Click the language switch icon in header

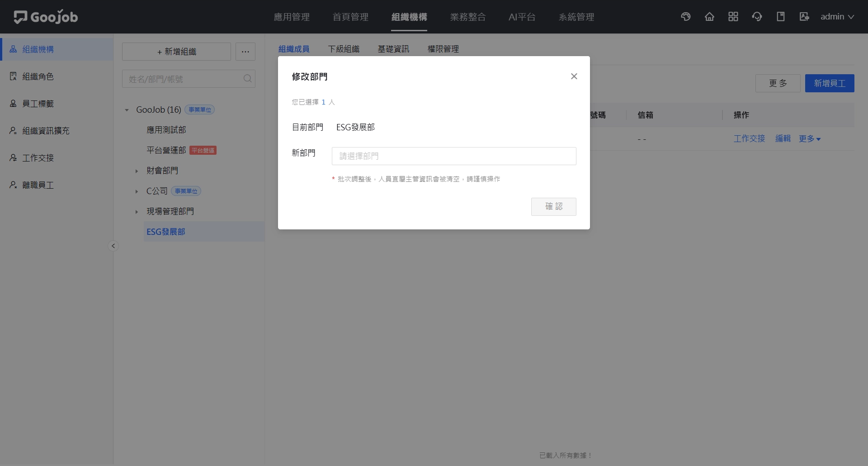point(804,17)
